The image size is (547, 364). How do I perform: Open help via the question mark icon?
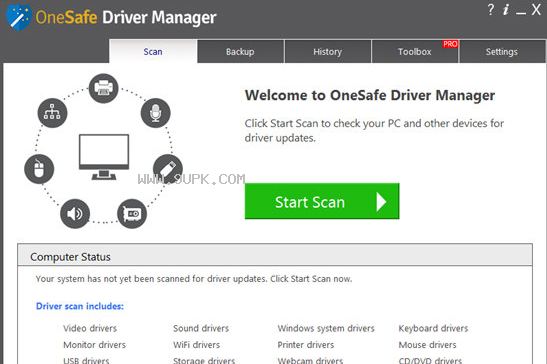[491, 10]
